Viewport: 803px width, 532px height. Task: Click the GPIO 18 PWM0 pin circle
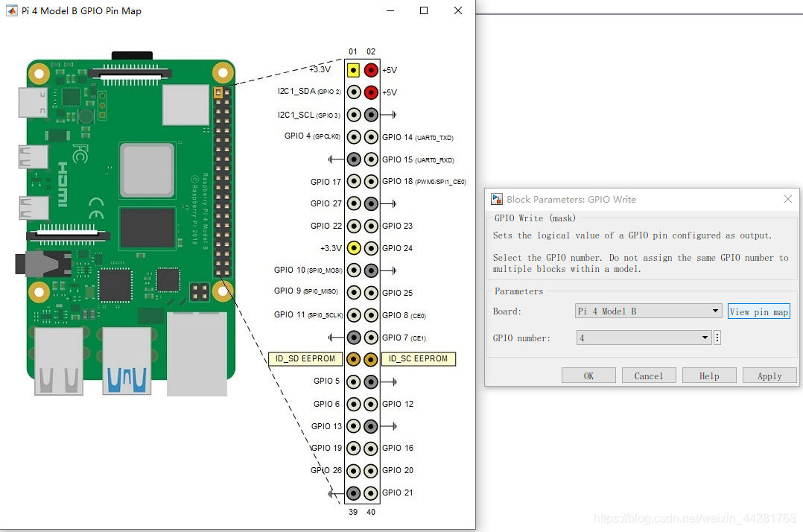click(371, 181)
